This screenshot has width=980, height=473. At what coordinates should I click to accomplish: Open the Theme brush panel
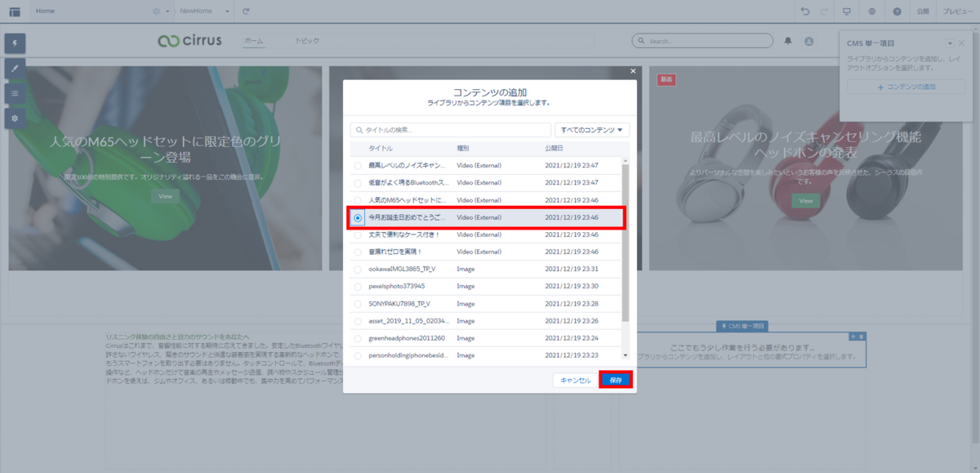tap(15, 69)
